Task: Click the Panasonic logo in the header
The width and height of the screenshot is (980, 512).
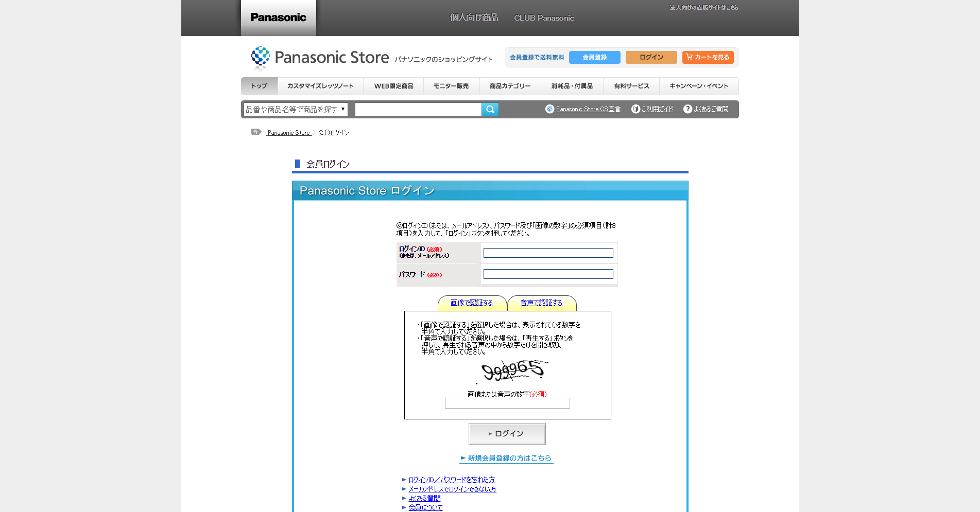Action: click(278, 17)
